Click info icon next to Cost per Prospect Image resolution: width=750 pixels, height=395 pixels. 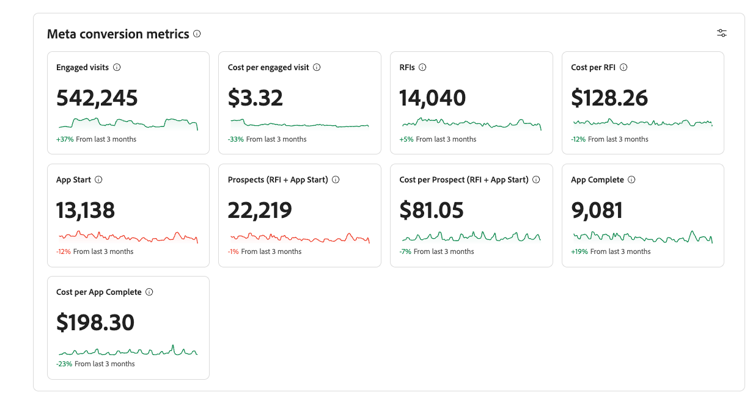(536, 180)
